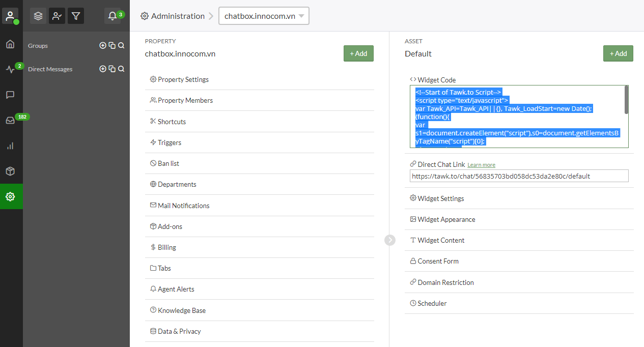The image size is (644, 347).
Task: Open Tabs settings
Action: [x=260, y=268]
